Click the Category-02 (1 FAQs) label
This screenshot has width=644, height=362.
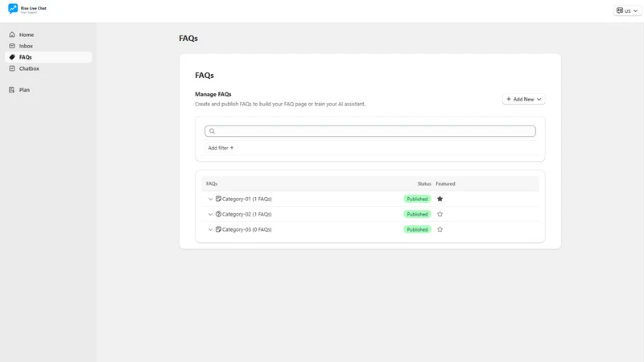(x=247, y=214)
